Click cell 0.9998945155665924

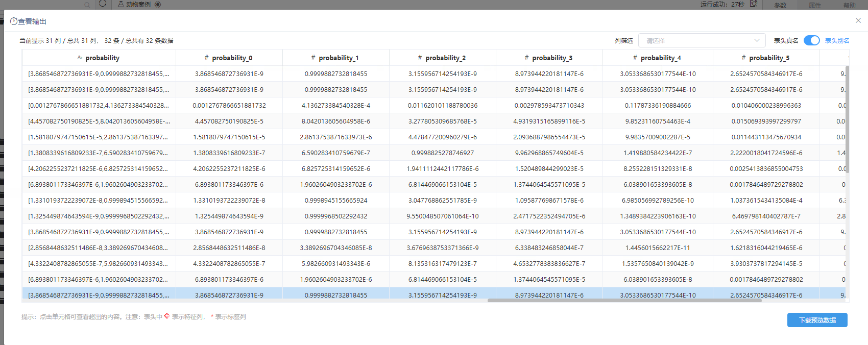coord(335,200)
